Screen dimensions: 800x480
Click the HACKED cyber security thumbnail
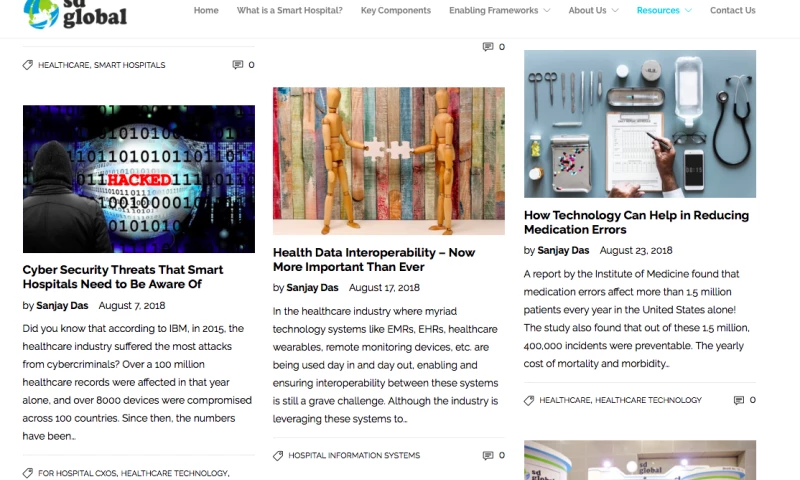point(139,179)
